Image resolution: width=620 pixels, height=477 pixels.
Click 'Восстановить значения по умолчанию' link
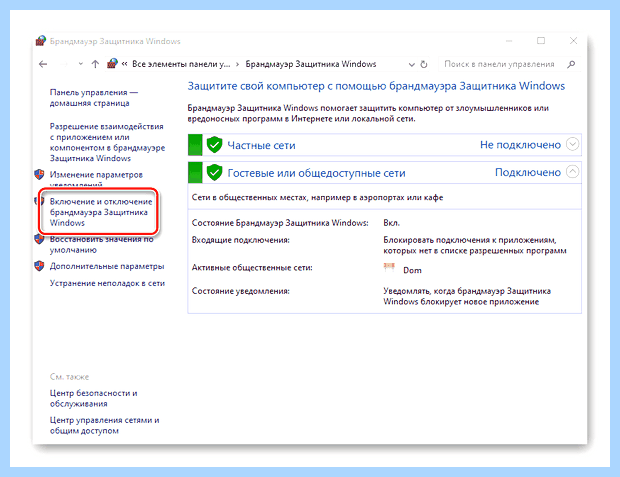click(102, 244)
